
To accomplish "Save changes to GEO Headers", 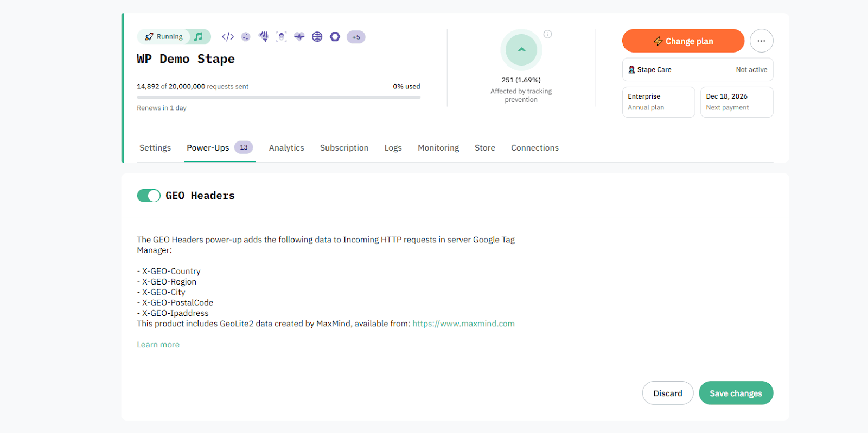I will tap(736, 393).
